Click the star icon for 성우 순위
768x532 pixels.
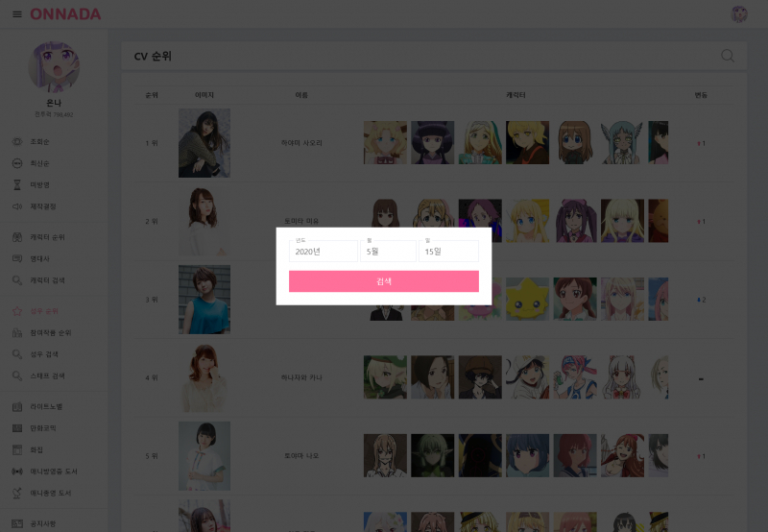tap(16, 311)
